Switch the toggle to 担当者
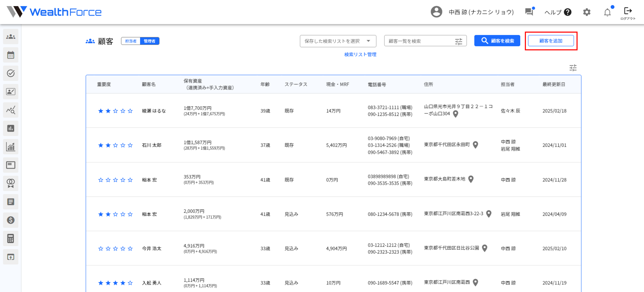Viewport: 644px width, 292px height. point(131,41)
